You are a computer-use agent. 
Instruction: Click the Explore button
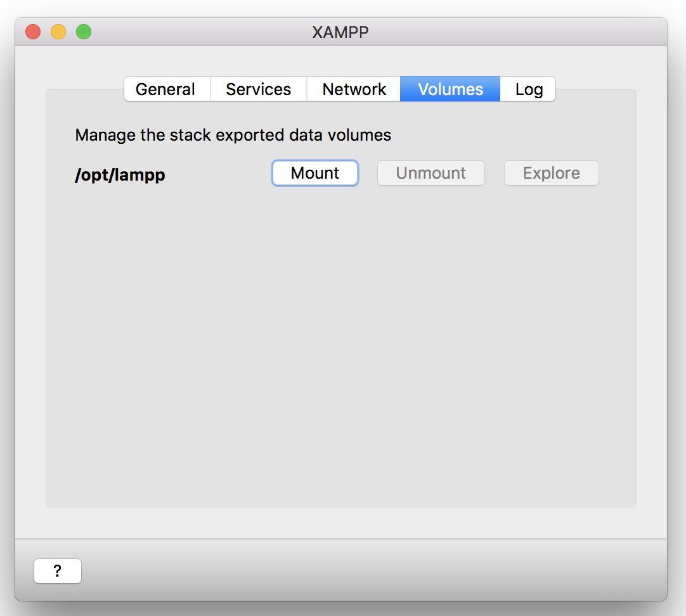tap(551, 173)
